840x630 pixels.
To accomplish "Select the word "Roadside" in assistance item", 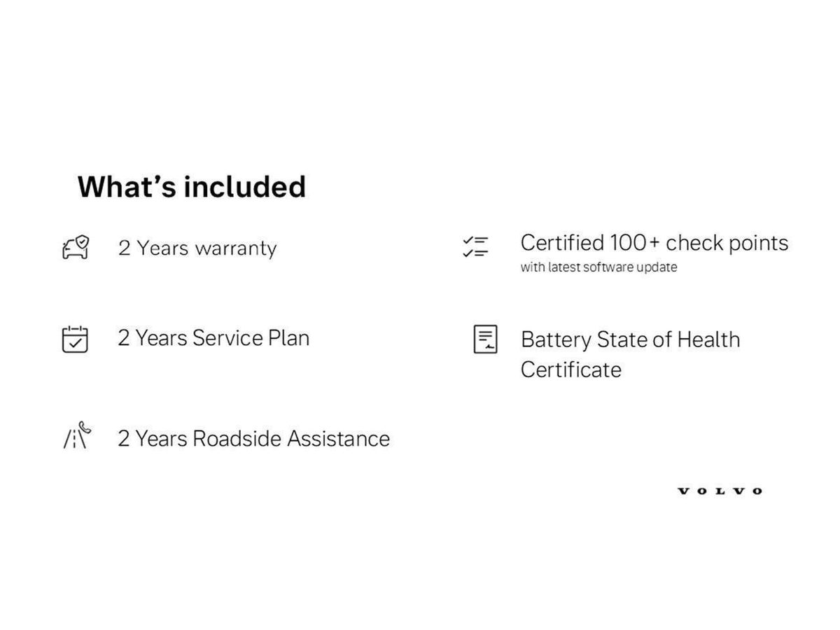I will point(237,438).
